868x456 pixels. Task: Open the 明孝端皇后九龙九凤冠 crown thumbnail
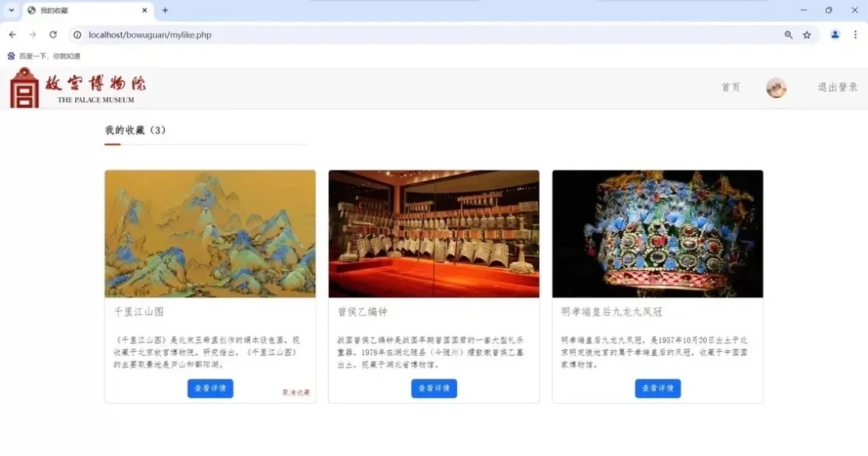(657, 234)
